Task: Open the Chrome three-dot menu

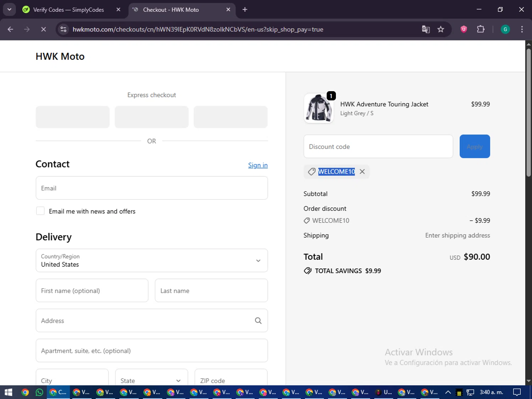Action: coord(522,29)
